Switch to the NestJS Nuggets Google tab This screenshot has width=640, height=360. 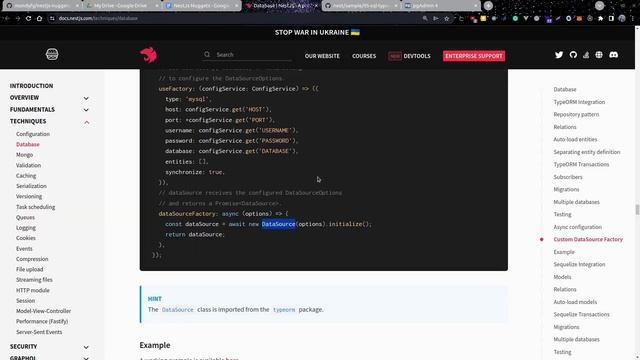pos(202,6)
